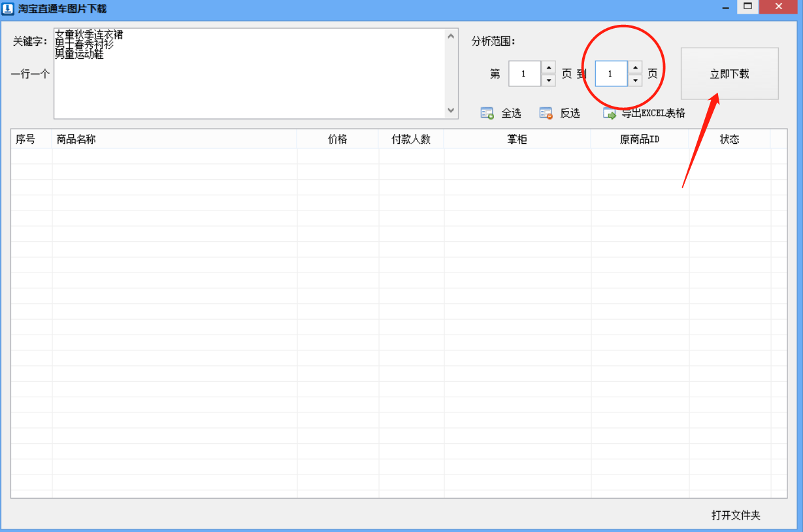Click the Invert Selection (反选) icon
The width and height of the screenshot is (803, 532).
[546, 113]
